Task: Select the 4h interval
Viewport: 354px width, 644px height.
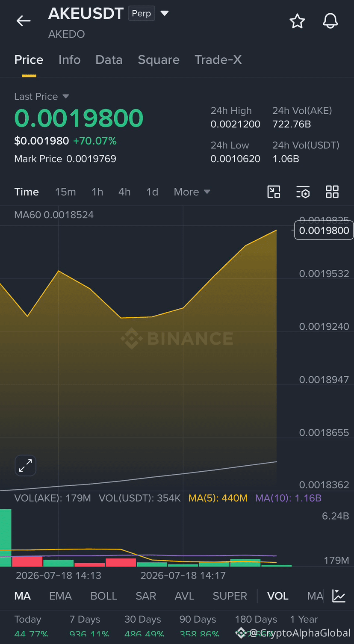Action: (x=124, y=192)
